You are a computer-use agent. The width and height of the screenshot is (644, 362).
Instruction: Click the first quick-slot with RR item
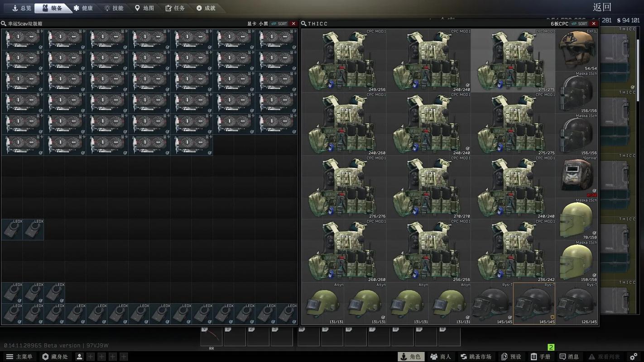(211, 338)
